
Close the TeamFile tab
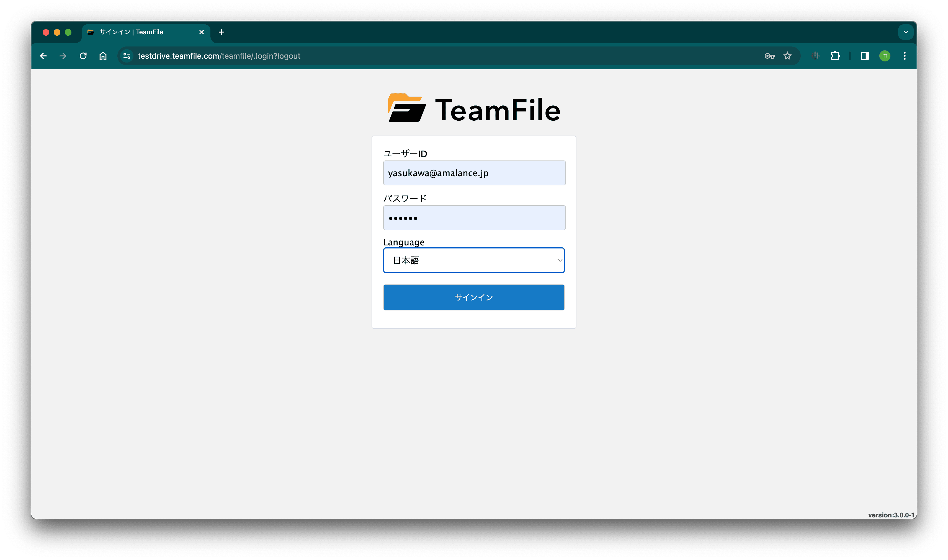click(x=202, y=32)
